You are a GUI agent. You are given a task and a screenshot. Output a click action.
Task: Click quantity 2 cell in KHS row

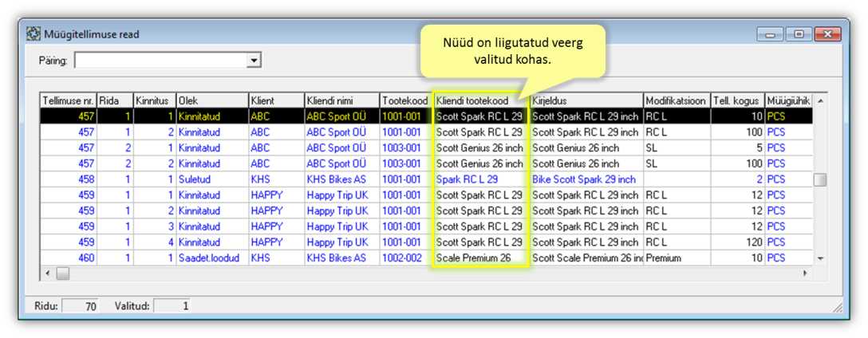point(737,179)
